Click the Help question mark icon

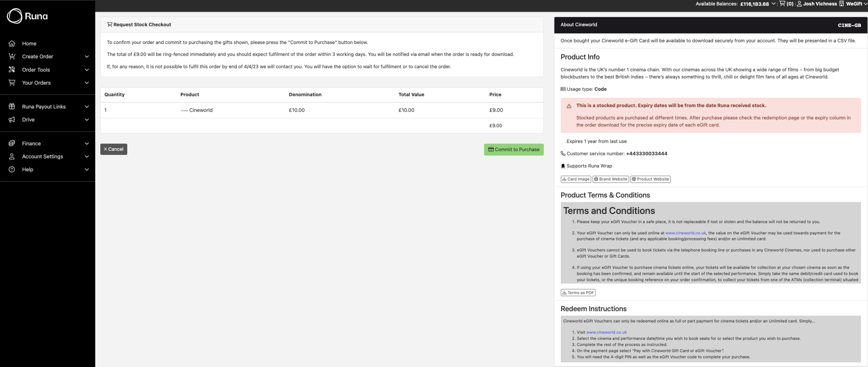[x=12, y=169]
